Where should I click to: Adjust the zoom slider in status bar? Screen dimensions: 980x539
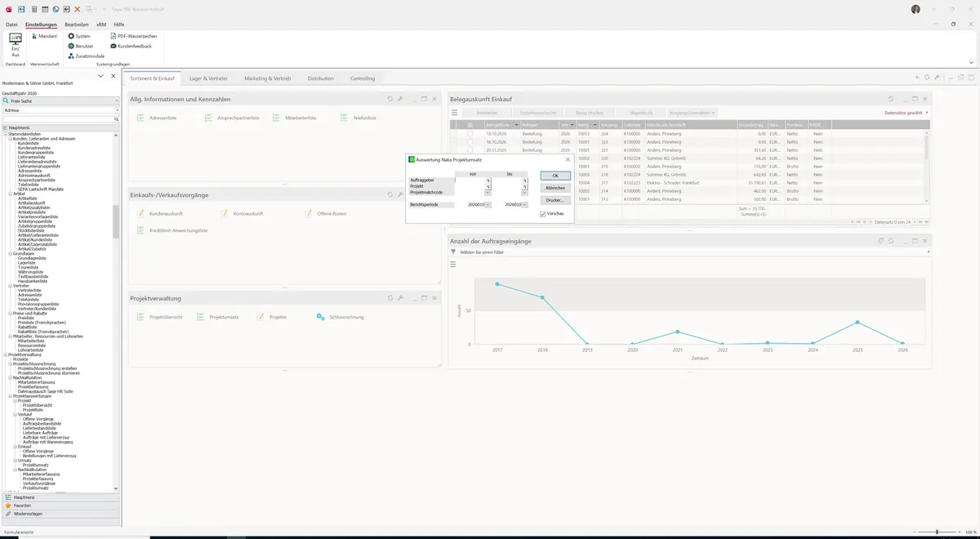click(x=937, y=532)
